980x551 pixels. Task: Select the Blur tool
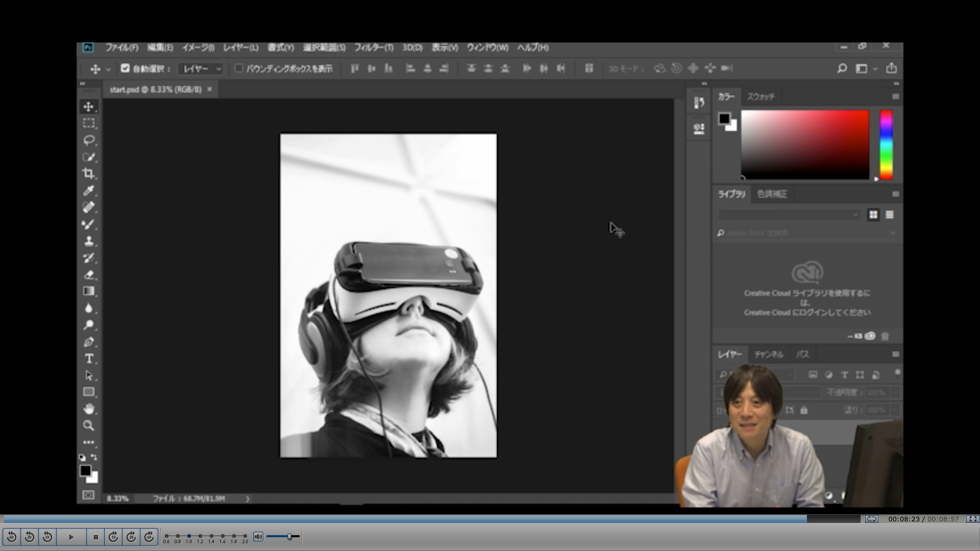click(x=89, y=308)
